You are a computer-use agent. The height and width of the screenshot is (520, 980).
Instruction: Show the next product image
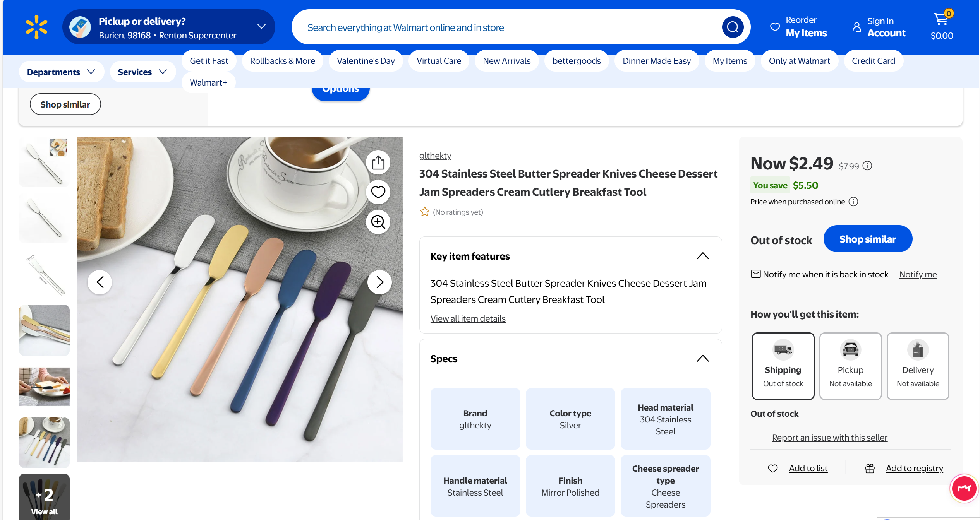[379, 282]
